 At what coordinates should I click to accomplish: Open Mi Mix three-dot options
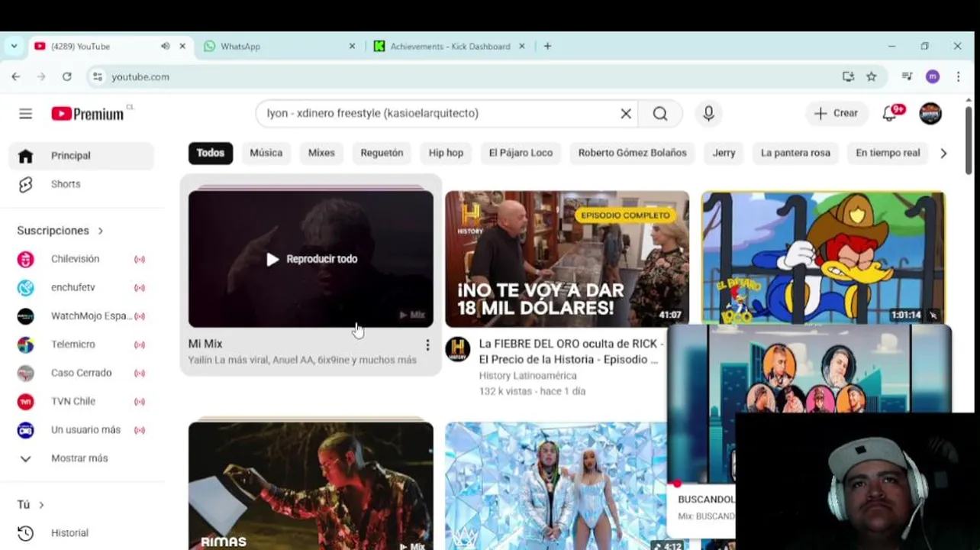pos(427,345)
